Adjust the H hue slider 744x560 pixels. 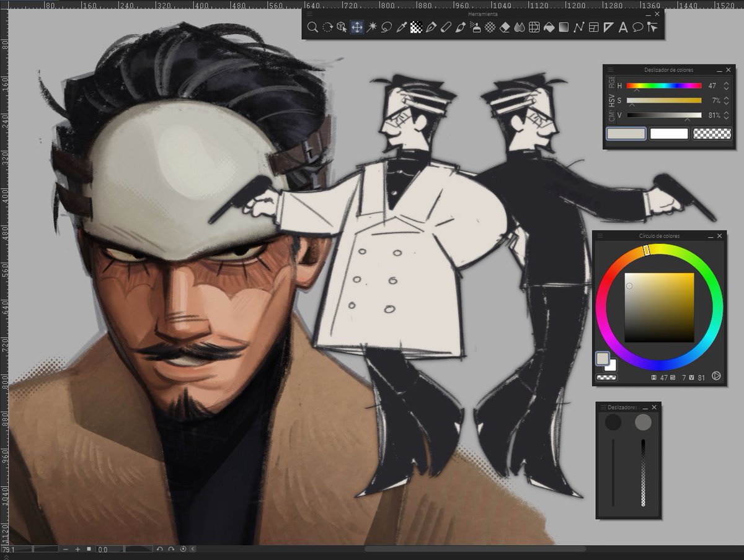click(x=664, y=86)
